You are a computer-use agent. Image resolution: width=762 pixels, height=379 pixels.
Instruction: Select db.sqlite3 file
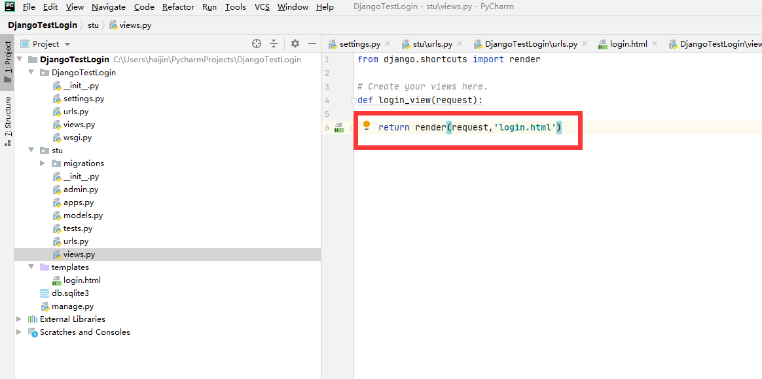(70, 293)
